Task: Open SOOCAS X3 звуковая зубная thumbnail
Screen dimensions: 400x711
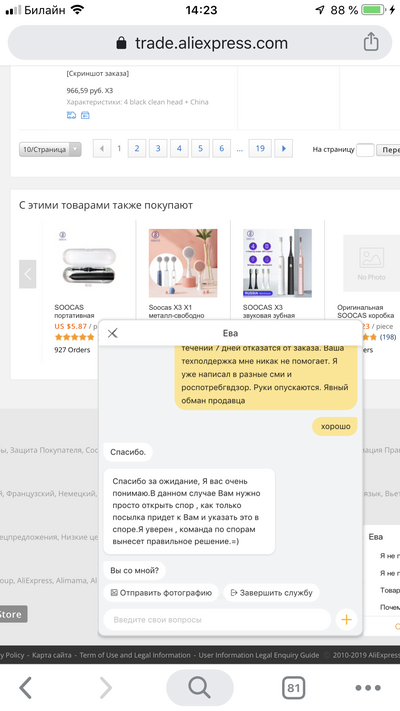Action: [277, 263]
